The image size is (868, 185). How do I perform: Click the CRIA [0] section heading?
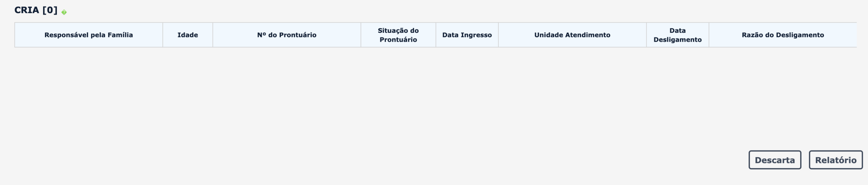36,10
